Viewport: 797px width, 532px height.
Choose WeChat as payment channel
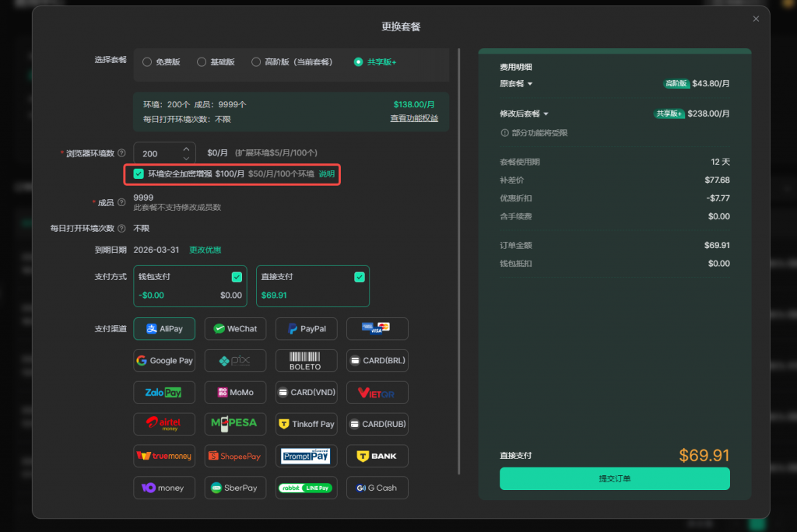tap(235, 329)
